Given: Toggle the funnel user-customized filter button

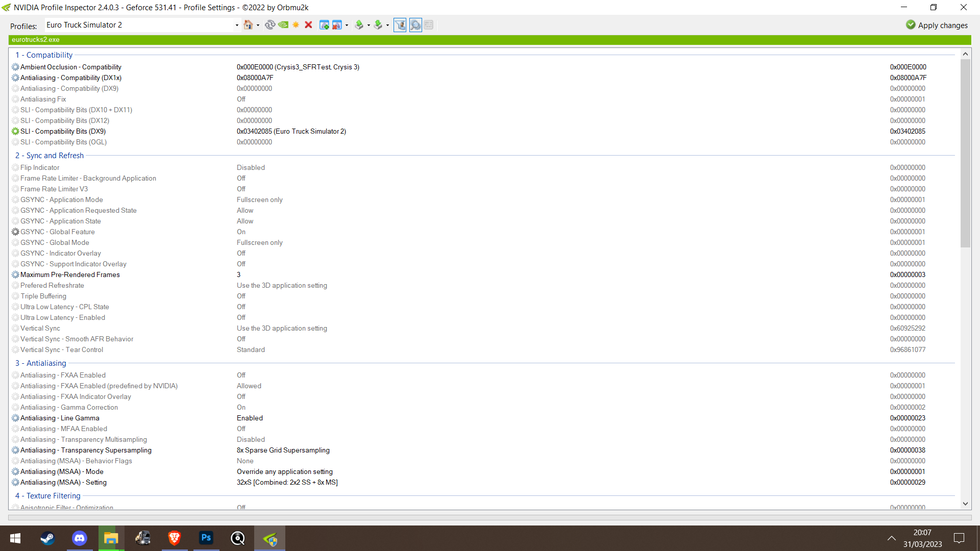Looking at the screenshot, I should pos(400,25).
